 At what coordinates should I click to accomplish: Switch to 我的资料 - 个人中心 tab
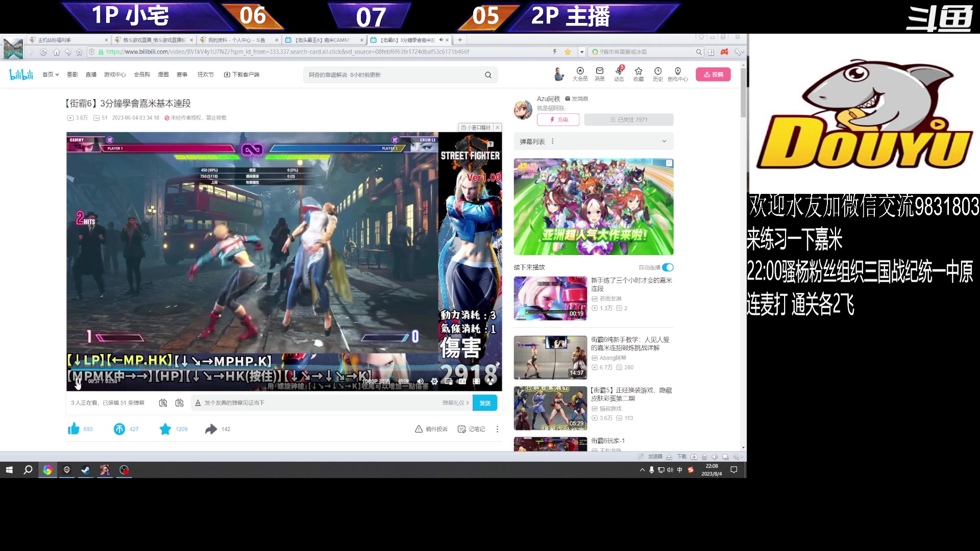click(239, 40)
